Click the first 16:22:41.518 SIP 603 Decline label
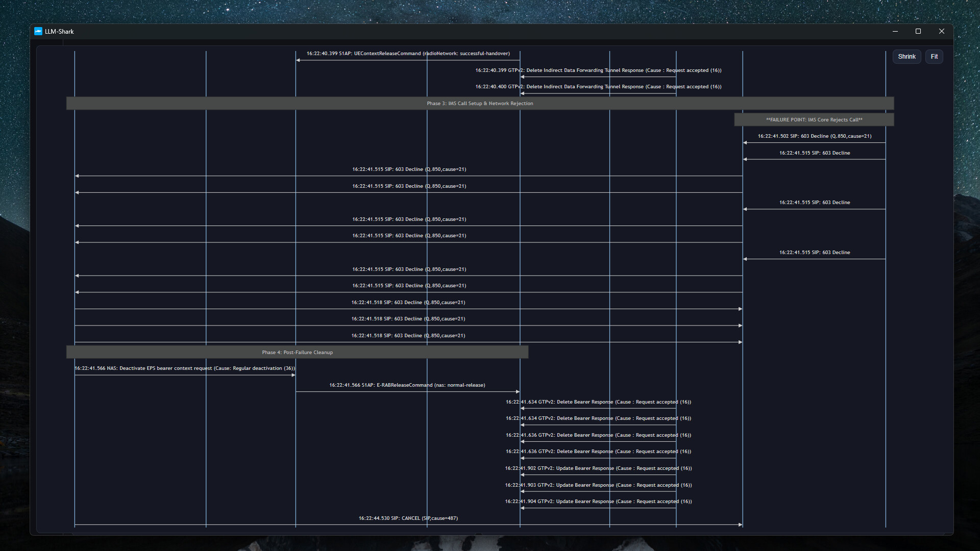Screen dimensions: 980x551 click(408, 303)
